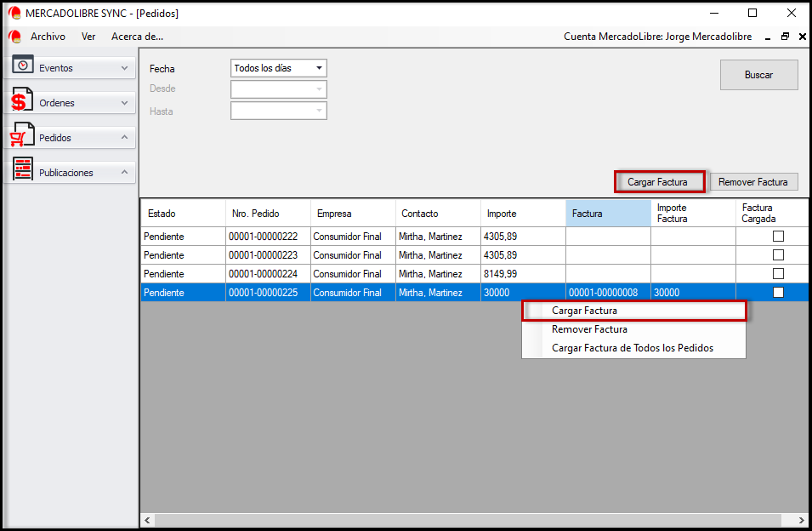
Task: Click Consumidor Final in the 00001-00000224 row
Action: [353, 273]
